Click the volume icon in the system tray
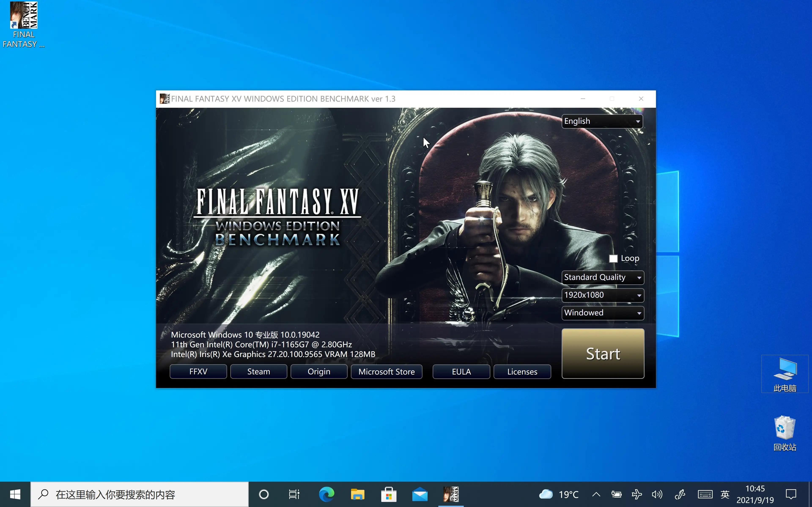Screen dimensions: 812x507 coord(657,494)
